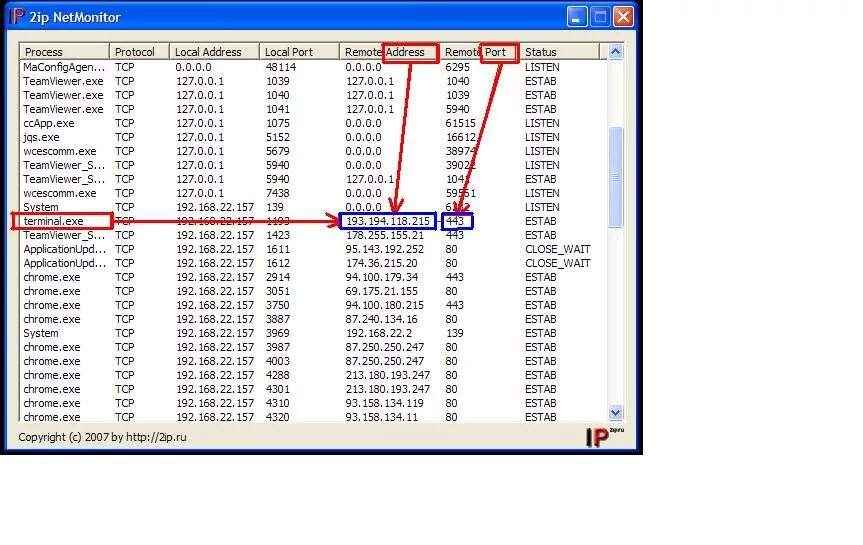Click remote address 93.158.134.119

pos(385,404)
